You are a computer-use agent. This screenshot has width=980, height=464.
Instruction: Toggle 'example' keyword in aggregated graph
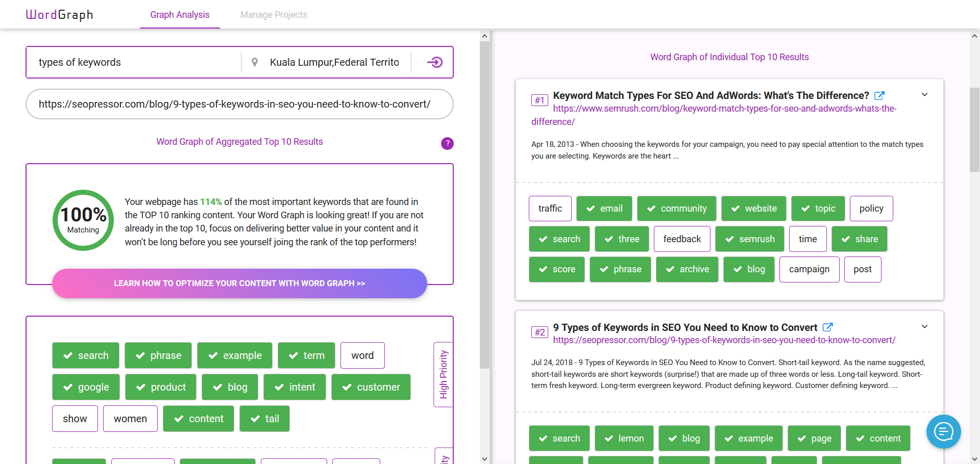pos(235,355)
